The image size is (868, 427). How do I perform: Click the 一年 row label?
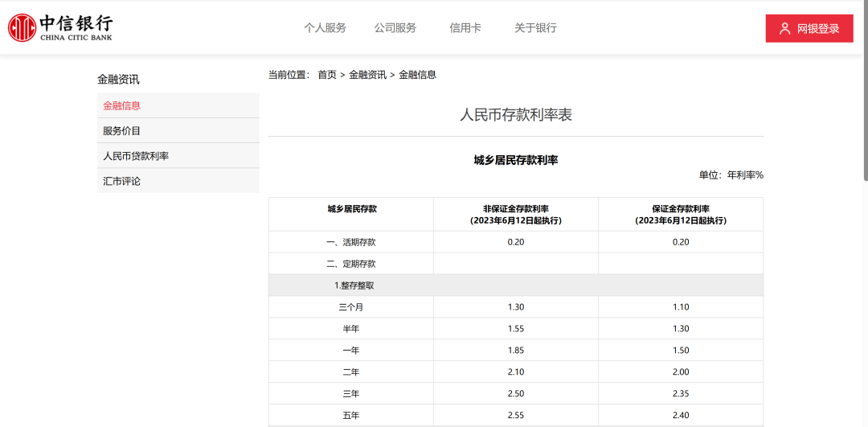point(351,350)
